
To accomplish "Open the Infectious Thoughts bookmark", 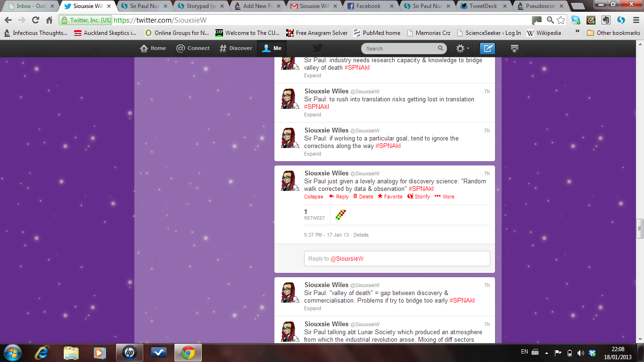I will point(36,33).
